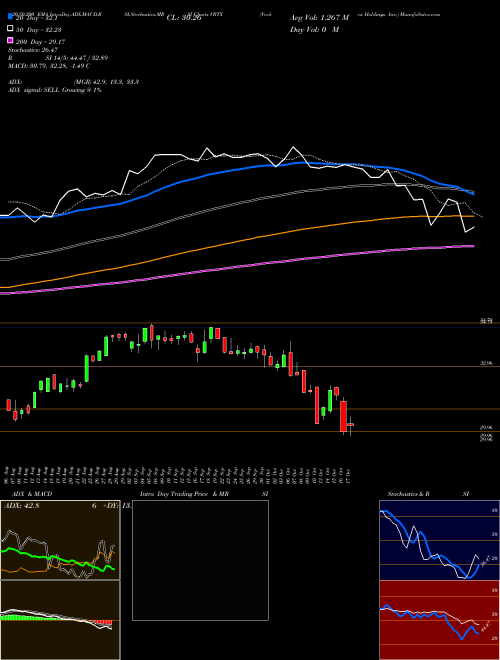Open the MACD histogram thumbnail
Screen dimensions: 500x660
60,620
